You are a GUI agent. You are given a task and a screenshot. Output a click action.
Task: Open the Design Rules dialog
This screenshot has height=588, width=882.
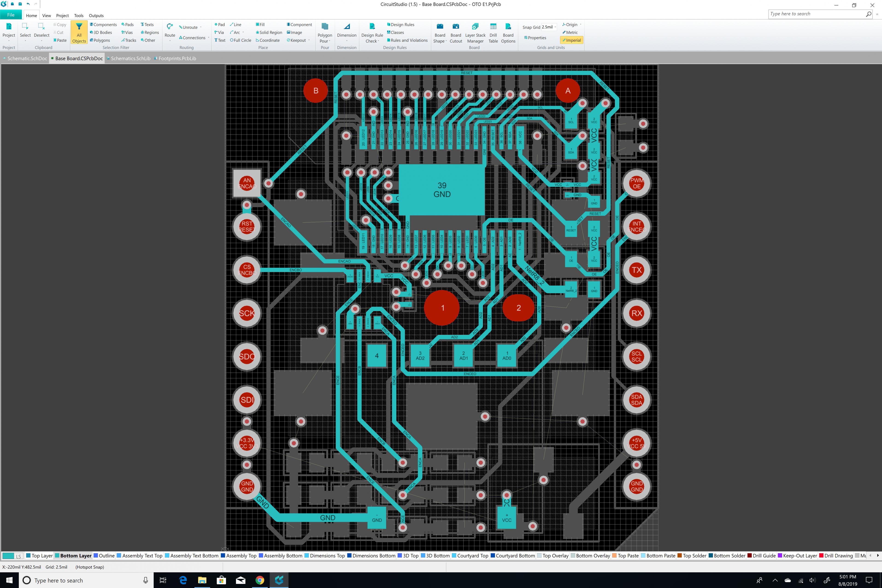tap(400, 24)
